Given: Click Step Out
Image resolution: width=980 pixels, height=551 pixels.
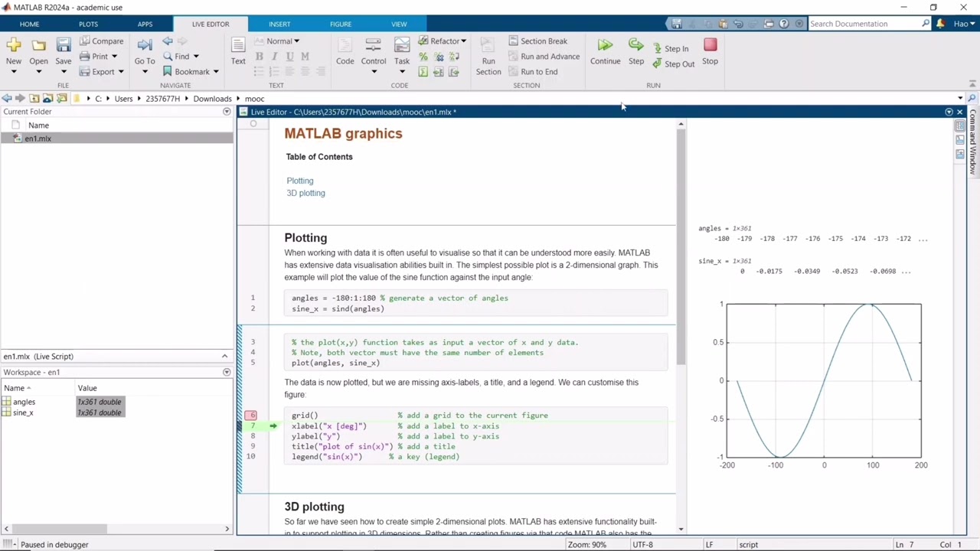Looking at the screenshot, I should pyautogui.click(x=673, y=64).
